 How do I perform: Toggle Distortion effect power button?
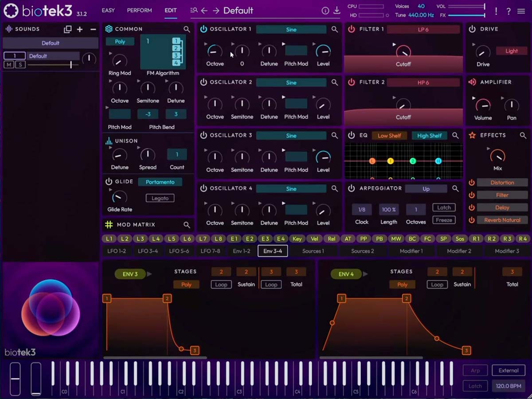pyautogui.click(x=472, y=183)
